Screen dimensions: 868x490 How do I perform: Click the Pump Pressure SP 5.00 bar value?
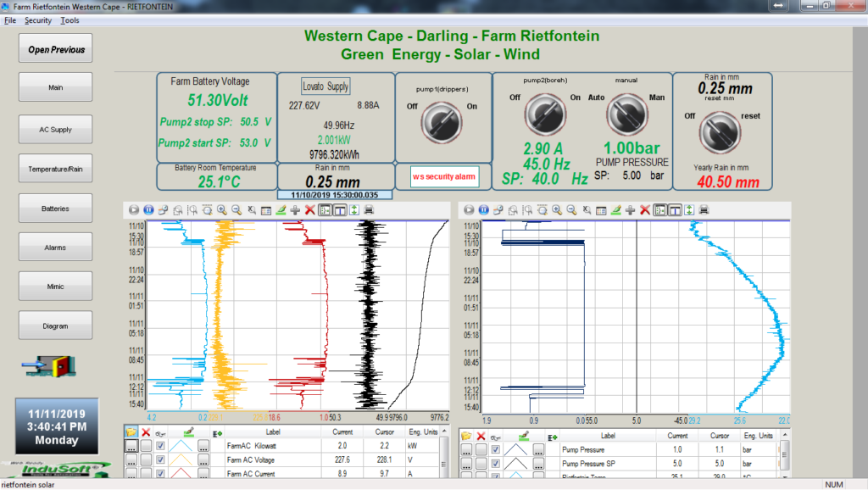click(632, 175)
